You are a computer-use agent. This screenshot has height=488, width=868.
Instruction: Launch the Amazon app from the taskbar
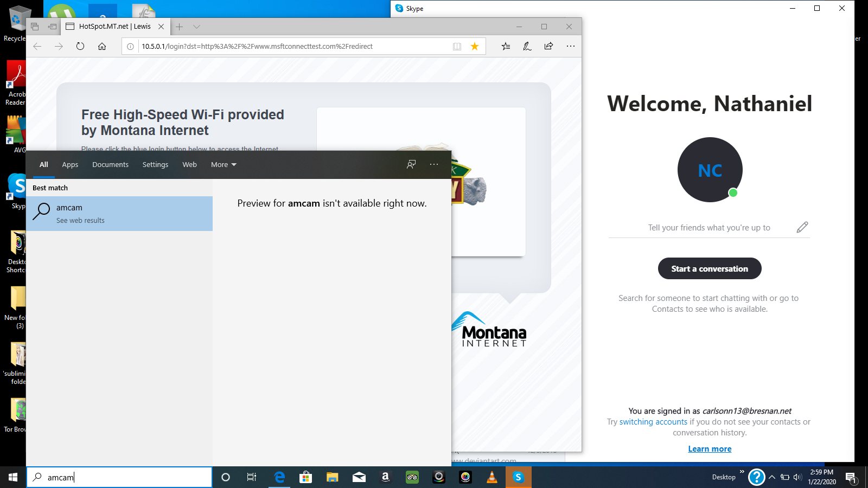pyautogui.click(x=386, y=477)
